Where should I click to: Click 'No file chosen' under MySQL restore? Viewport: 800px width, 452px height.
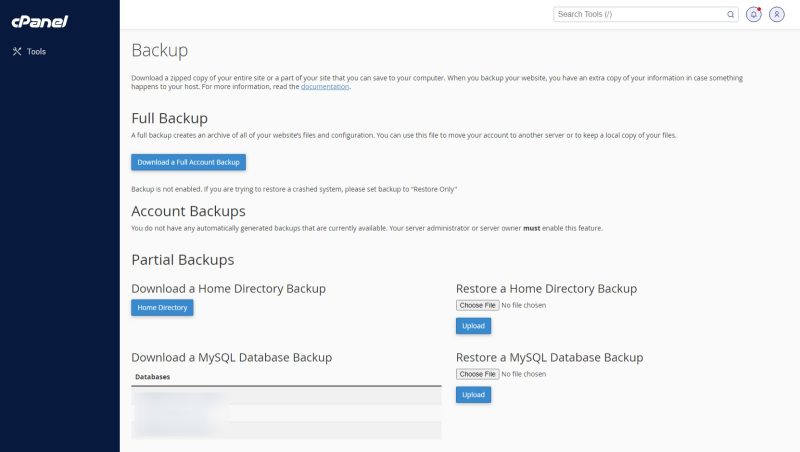tap(523, 374)
